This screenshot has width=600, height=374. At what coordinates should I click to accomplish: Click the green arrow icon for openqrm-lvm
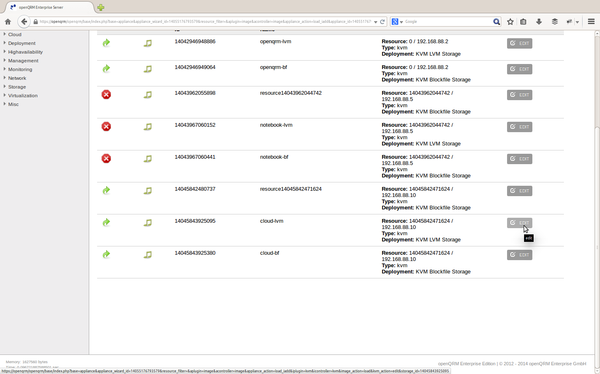tap(106, 43)
